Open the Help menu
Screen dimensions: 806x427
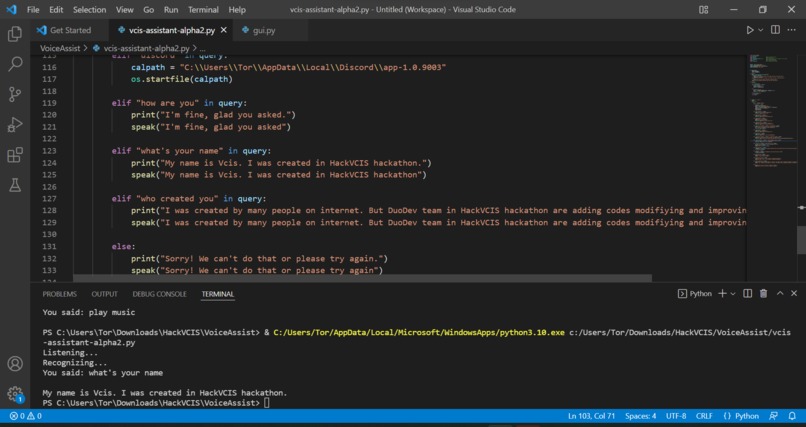tap(237, 10)
